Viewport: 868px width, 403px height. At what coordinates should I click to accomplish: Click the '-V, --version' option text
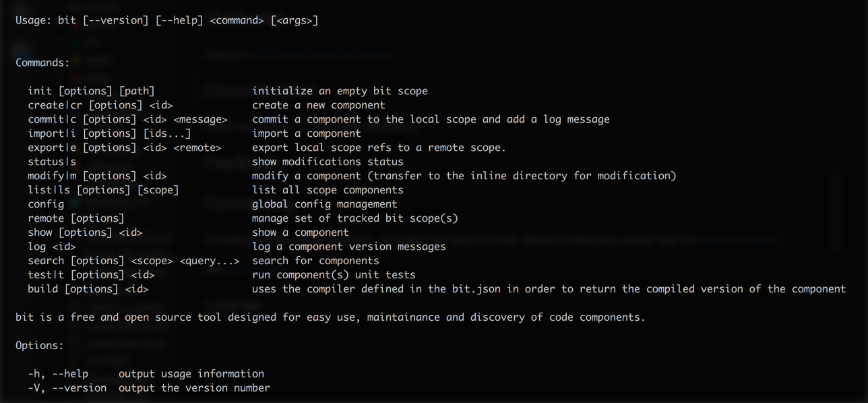pos(67,388)
